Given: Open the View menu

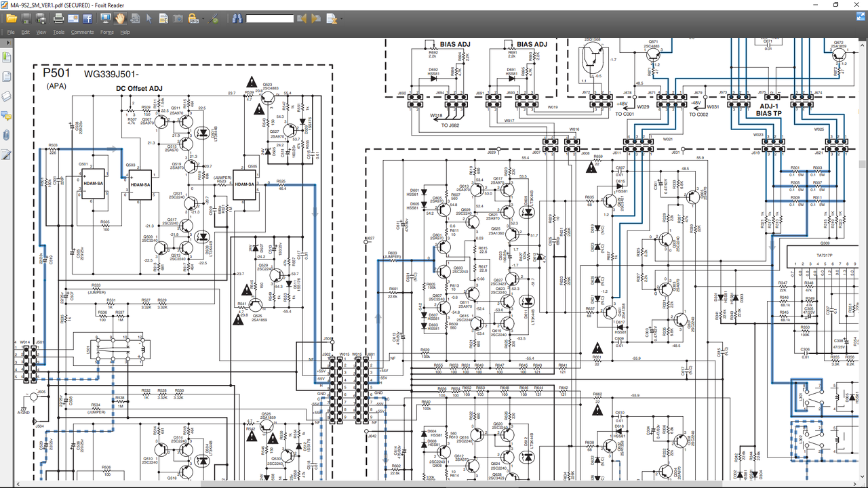Looking at the screenshot, I should pyautogui.click(x=41, y=32).
